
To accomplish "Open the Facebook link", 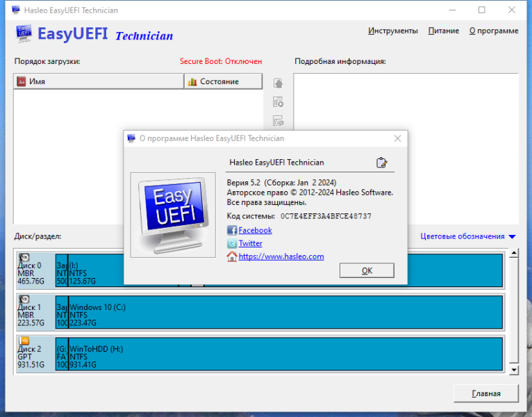I will [x=255, y=230].
